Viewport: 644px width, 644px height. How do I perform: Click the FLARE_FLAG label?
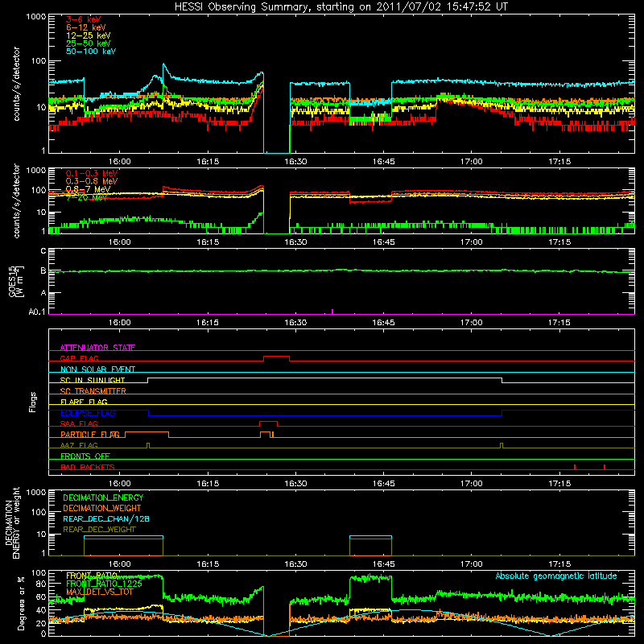(84, 402)
